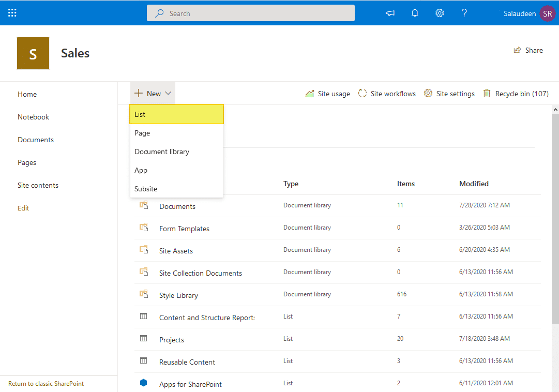The height and width of the screenshot is (392, 559).
Task: Share the Sales site
Action: (528, 50)
